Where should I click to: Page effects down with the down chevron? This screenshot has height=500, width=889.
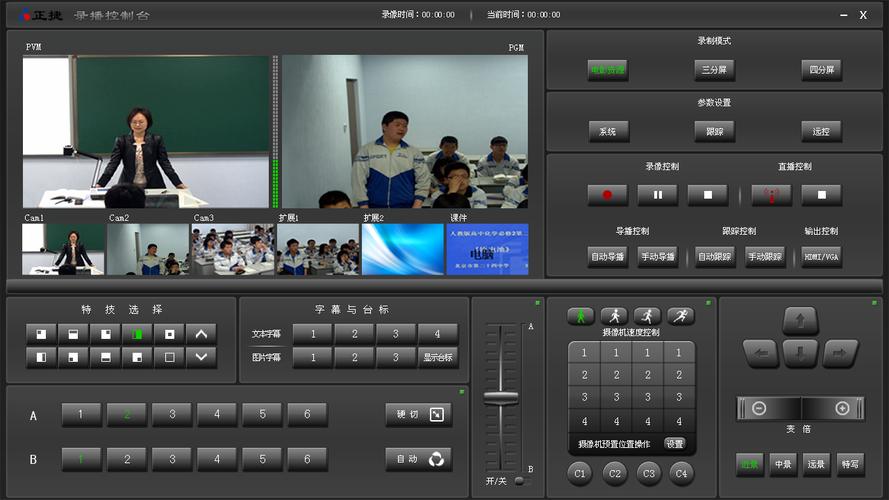(201, 358)
